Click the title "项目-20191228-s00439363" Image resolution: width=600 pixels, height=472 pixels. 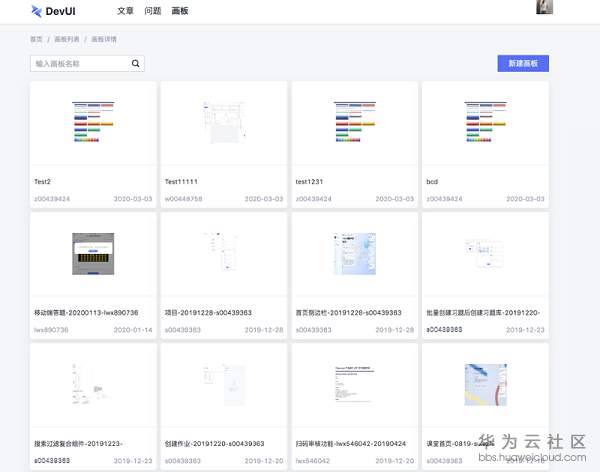(208, 312)
